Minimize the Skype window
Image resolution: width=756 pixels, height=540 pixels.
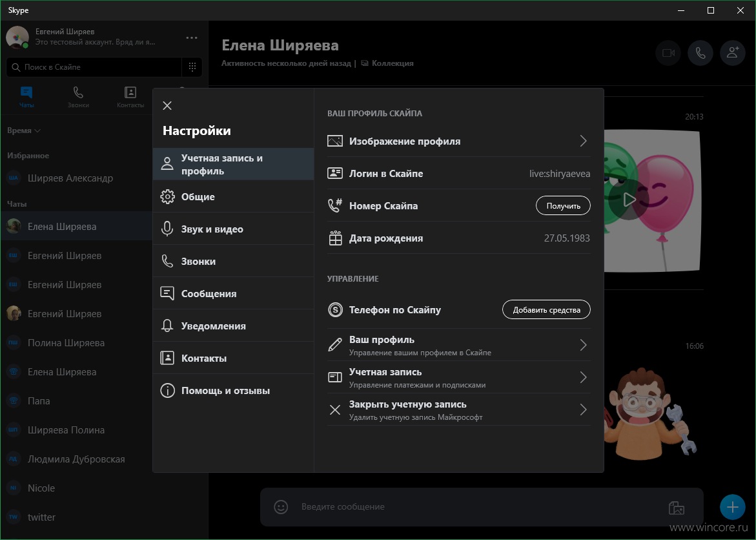click(x=680, y=10)
